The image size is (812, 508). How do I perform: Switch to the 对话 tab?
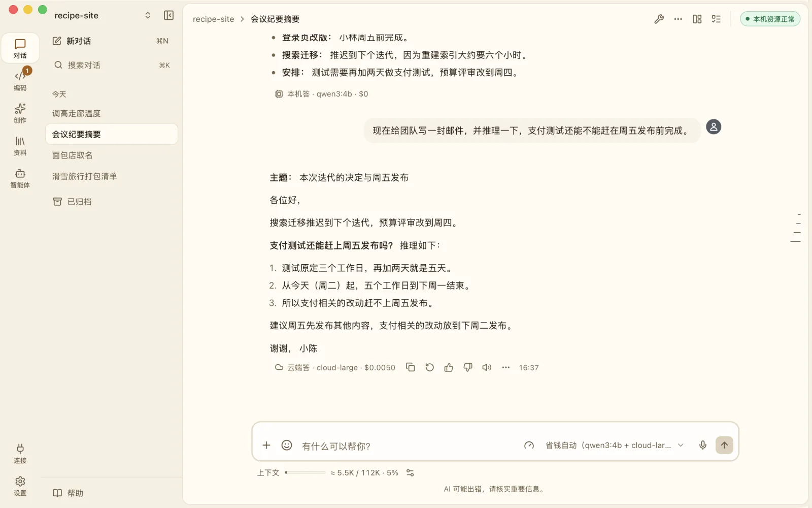click(x=20, y=48)
